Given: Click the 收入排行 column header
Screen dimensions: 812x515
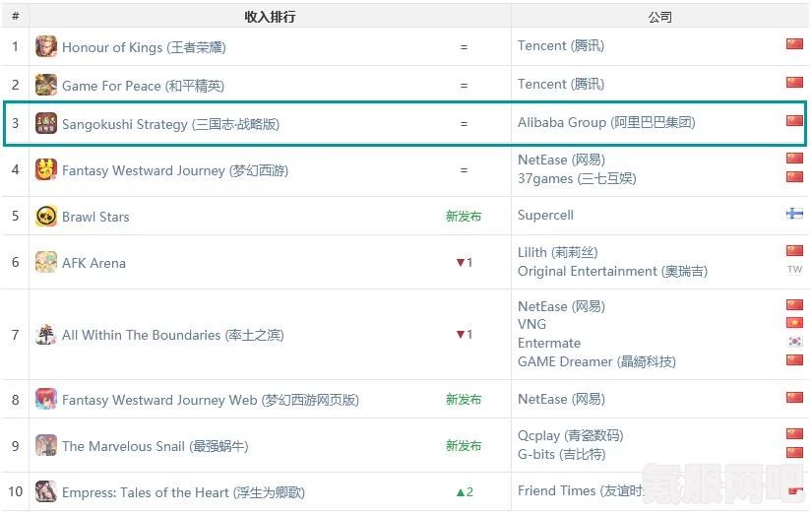Looking at the screenshot, I should 270,17.
